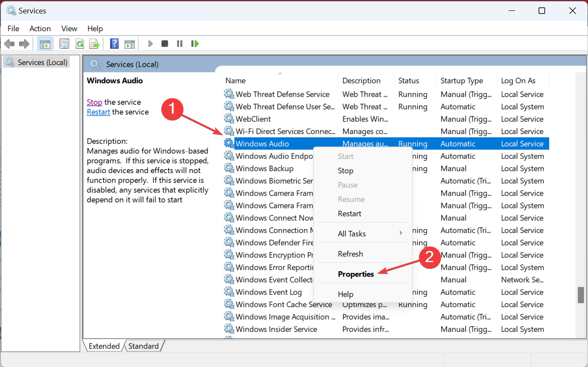Click the Restart the service link

point(98,112)
